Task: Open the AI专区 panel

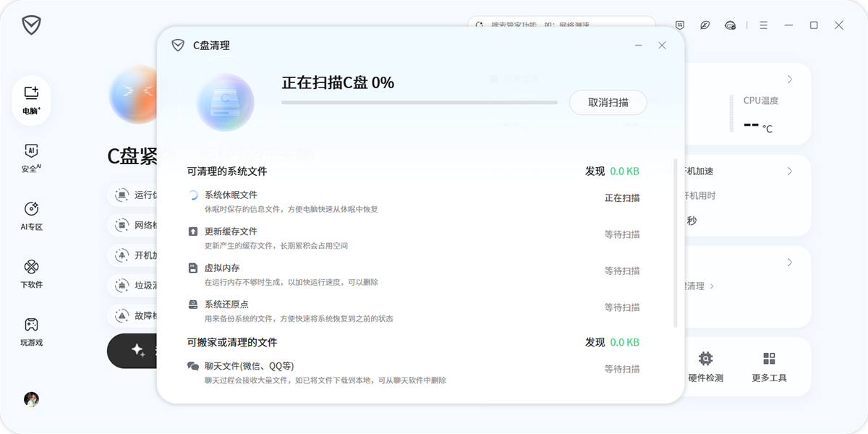Action: point(30,215)
